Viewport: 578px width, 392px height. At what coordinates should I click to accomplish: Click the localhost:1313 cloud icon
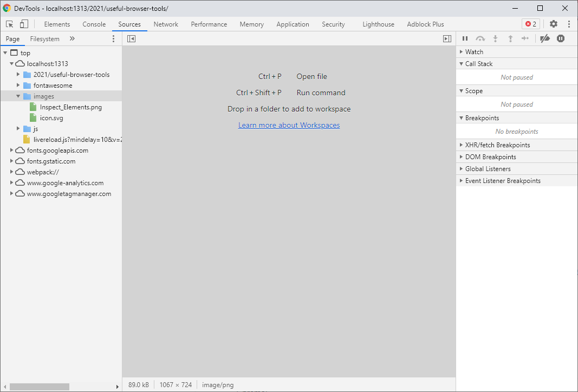pos(20,64)
